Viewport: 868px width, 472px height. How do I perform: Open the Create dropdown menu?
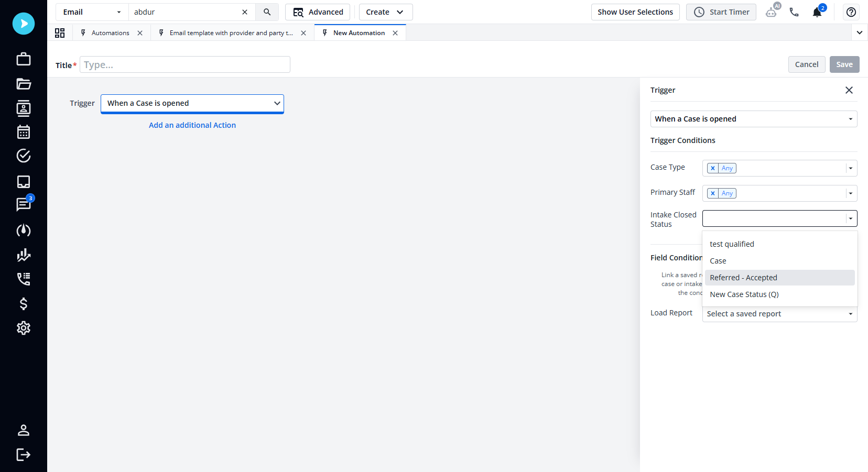pyautogui.click(x=385, y=12)
